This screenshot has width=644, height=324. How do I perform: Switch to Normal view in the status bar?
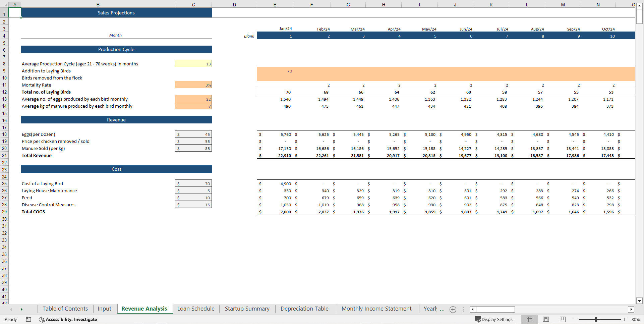[x=529, y=319]
